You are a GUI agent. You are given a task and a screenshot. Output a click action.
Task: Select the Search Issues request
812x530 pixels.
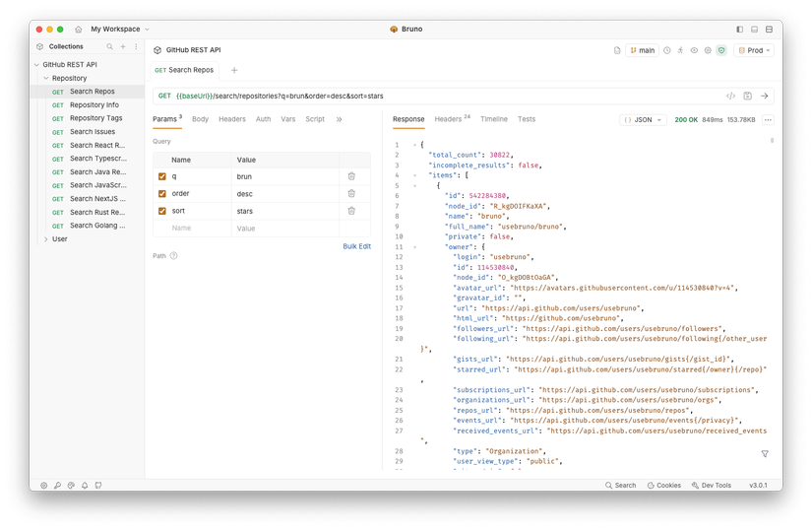click(x=88, y=132)
